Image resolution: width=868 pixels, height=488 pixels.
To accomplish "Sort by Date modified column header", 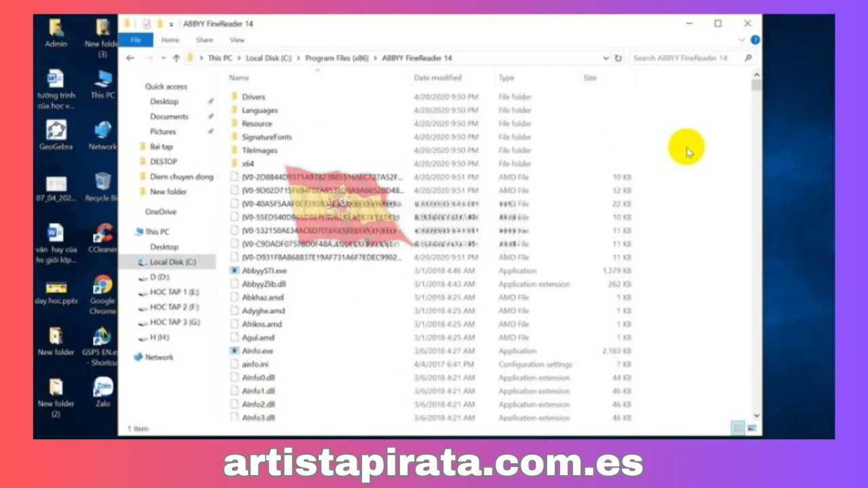I will click(x=437, y=78).
